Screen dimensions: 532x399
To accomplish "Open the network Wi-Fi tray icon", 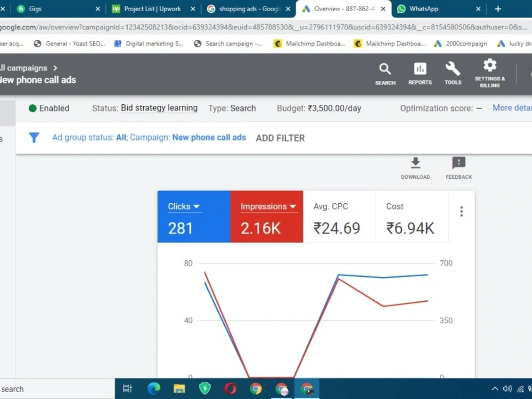I will click(520, 389).
